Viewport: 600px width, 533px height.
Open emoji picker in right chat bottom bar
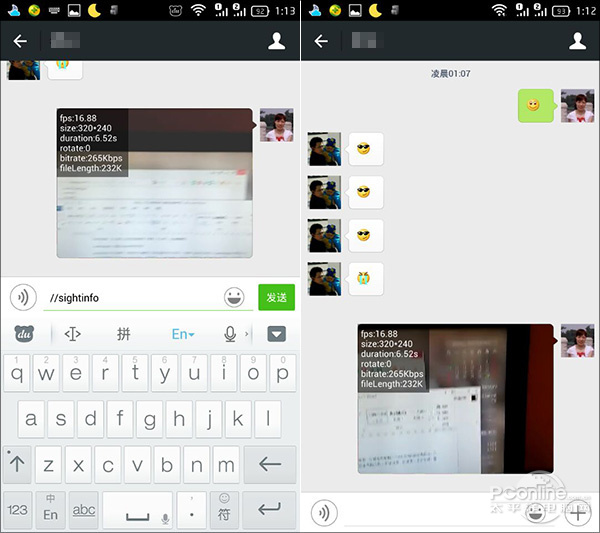click(536, 514)
